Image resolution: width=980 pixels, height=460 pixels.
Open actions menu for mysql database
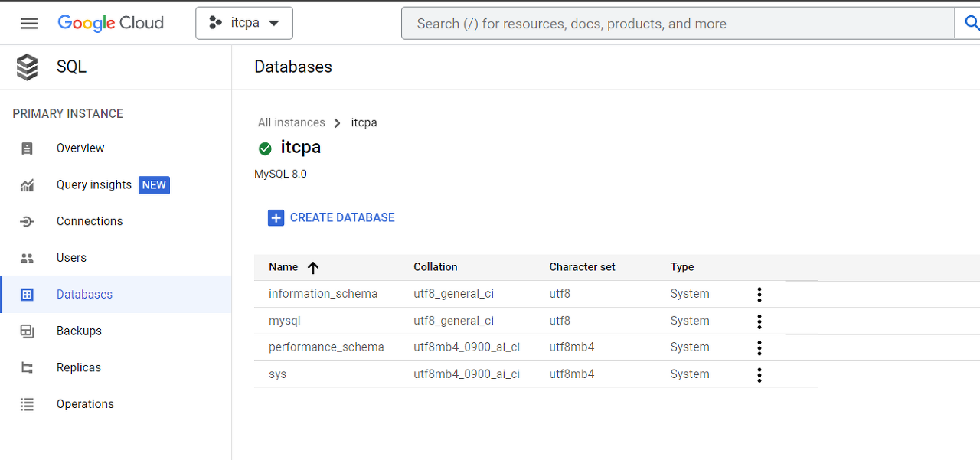coord(759,321)
